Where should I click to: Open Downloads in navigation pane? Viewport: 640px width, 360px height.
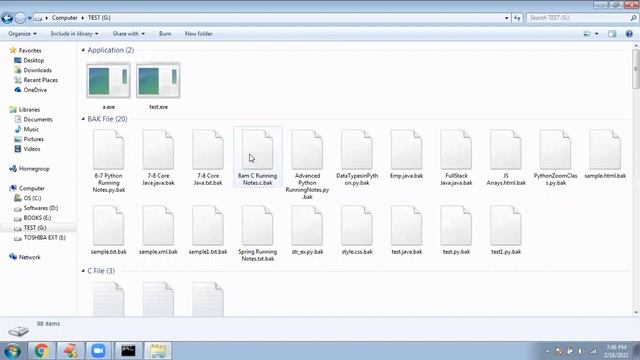point(33,70)
